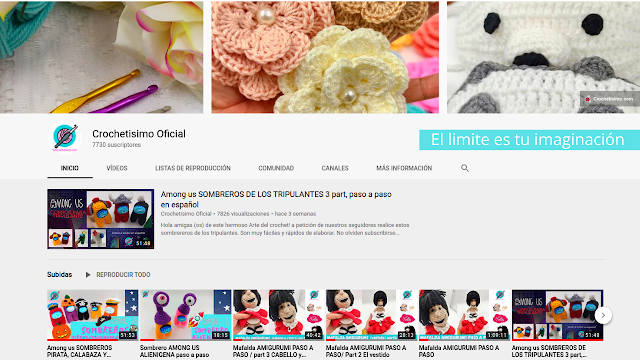The width and height of the screenshot is (640, 360).
Task: Click the featured Among Us video thumbnail
Action: (x=100, y=219)
